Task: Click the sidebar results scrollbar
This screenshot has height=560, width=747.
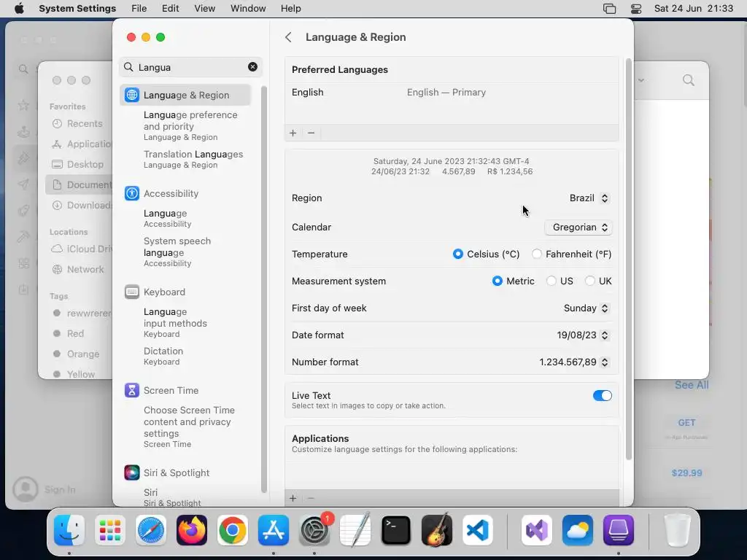Action: point(264,289)
